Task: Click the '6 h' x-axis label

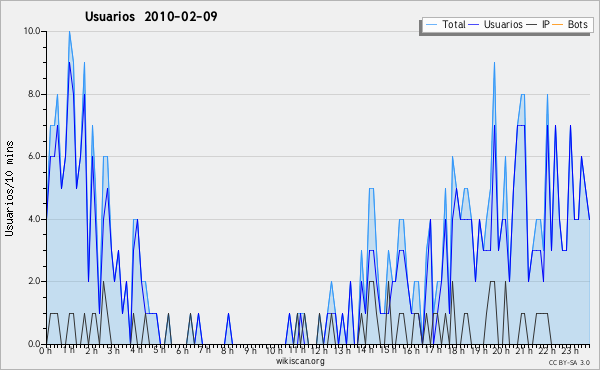Action: [182, 351]
